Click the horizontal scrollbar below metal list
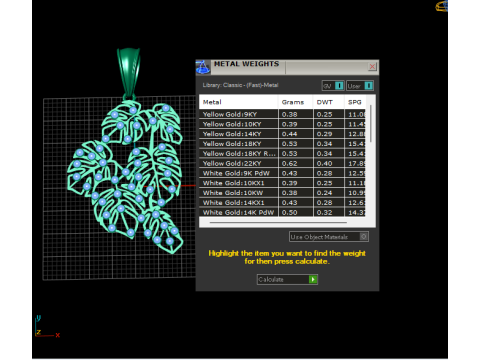The image size is (480, 360). click(278, 222)
